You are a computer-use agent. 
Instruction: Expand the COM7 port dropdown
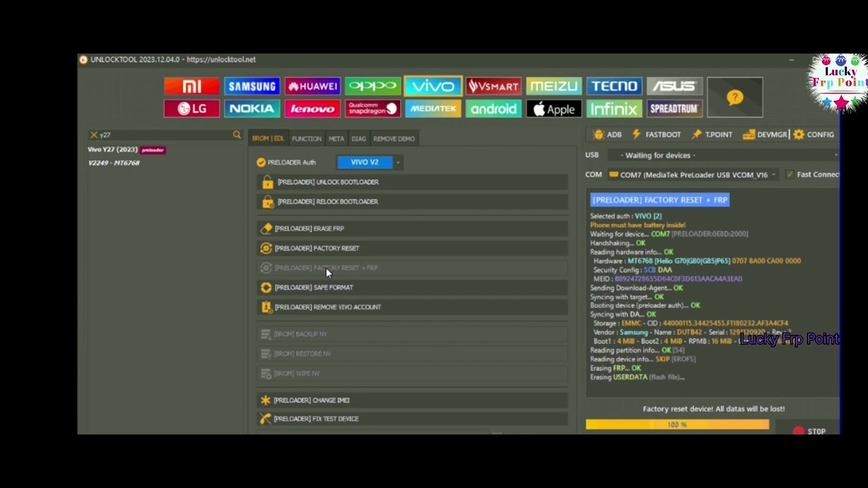coord(773,174)
